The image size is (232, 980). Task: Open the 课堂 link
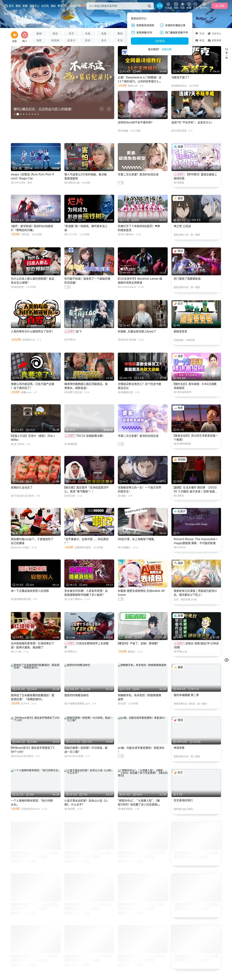(200, 40)
